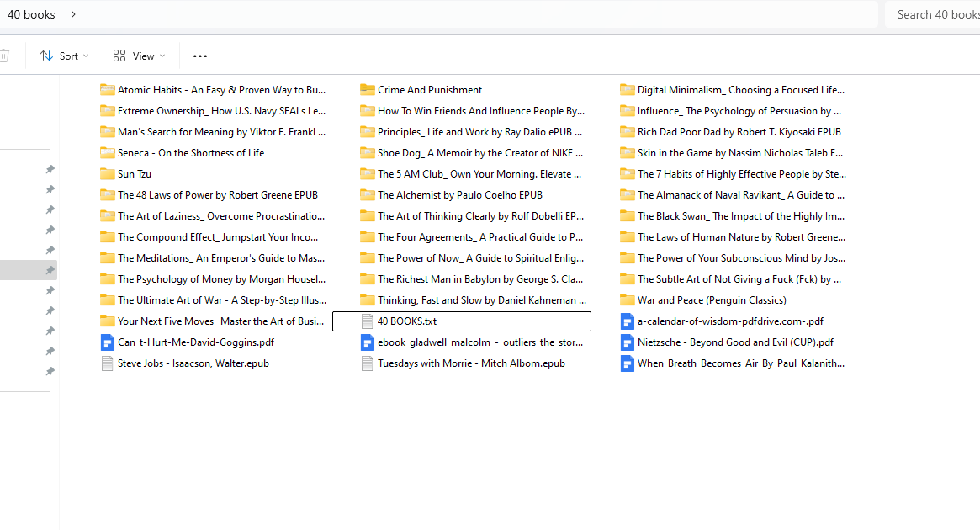Select the Gladwell outliers PDF file icon

pos(368,342)
